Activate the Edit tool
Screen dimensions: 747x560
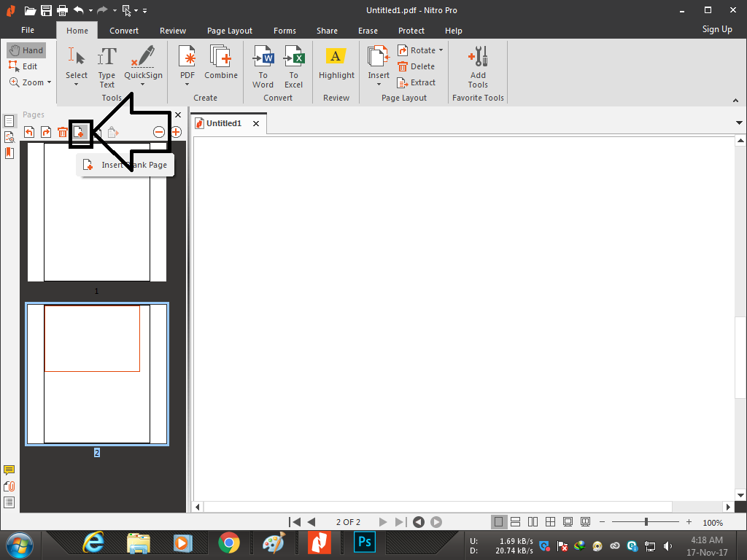(23, 66)
